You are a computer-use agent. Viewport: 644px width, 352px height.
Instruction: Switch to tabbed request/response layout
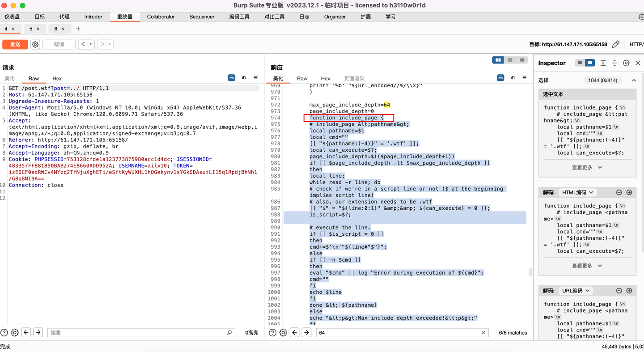point(522,60)
